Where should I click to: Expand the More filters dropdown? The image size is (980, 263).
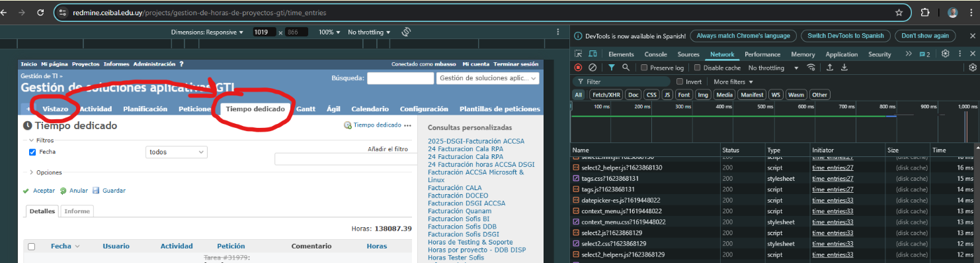[x=733, y=81]
